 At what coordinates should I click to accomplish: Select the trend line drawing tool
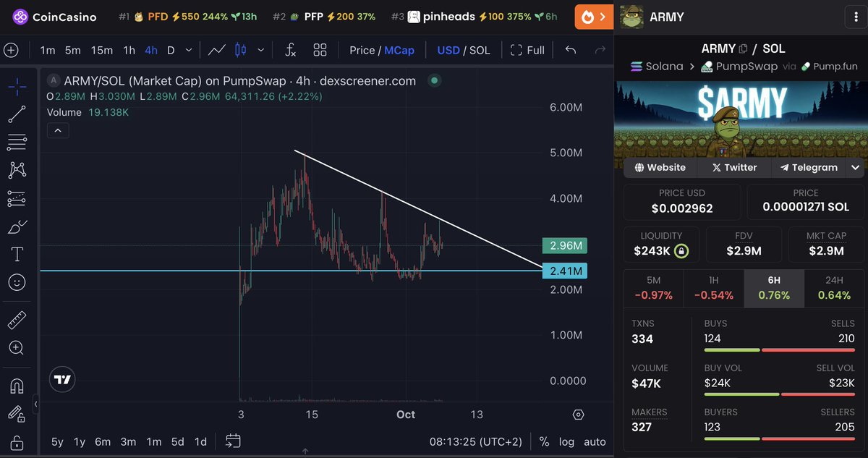point(17,114)
